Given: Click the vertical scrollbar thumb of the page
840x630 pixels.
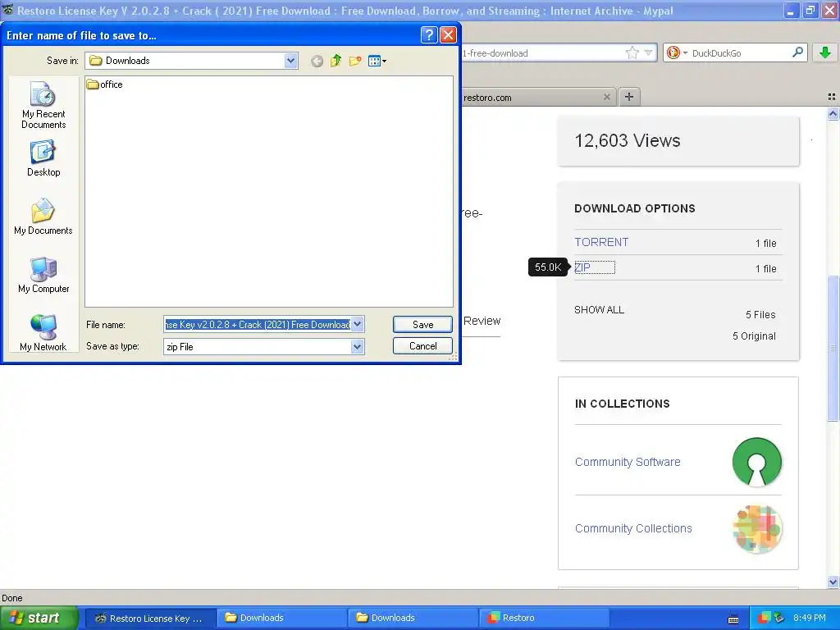Looking at the screenshot, I should [x=833, y=348].
